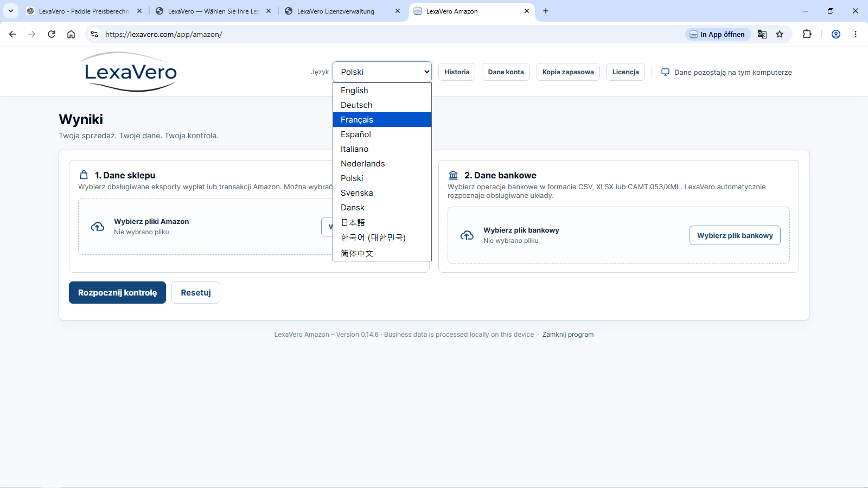Viewport: 868px width, 488px height.
Task: Go forward to the next page
Action: point(32,34)
